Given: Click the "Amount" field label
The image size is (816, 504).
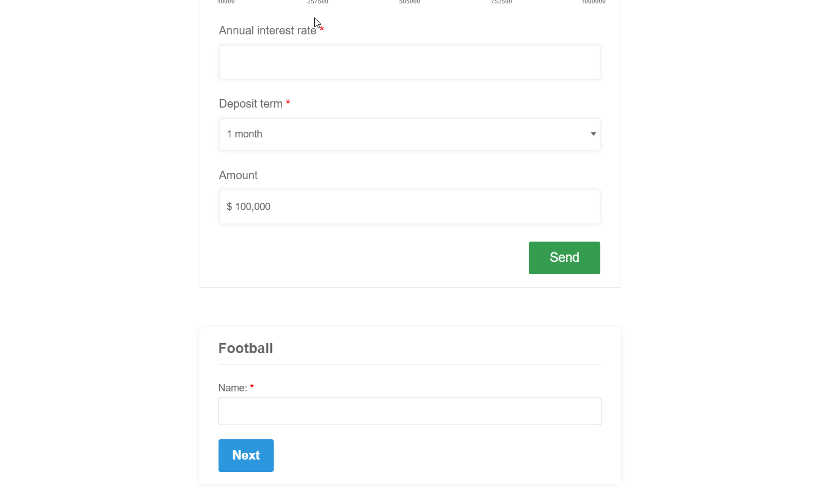Looking at the screenshot, I should point(238,176).
